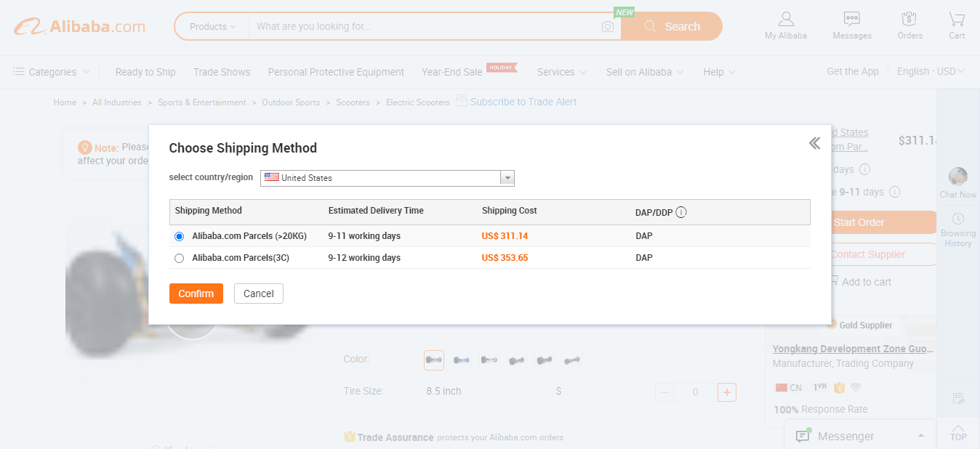Expand the Categories menu
980x449 pixels.
pos(52,72)
